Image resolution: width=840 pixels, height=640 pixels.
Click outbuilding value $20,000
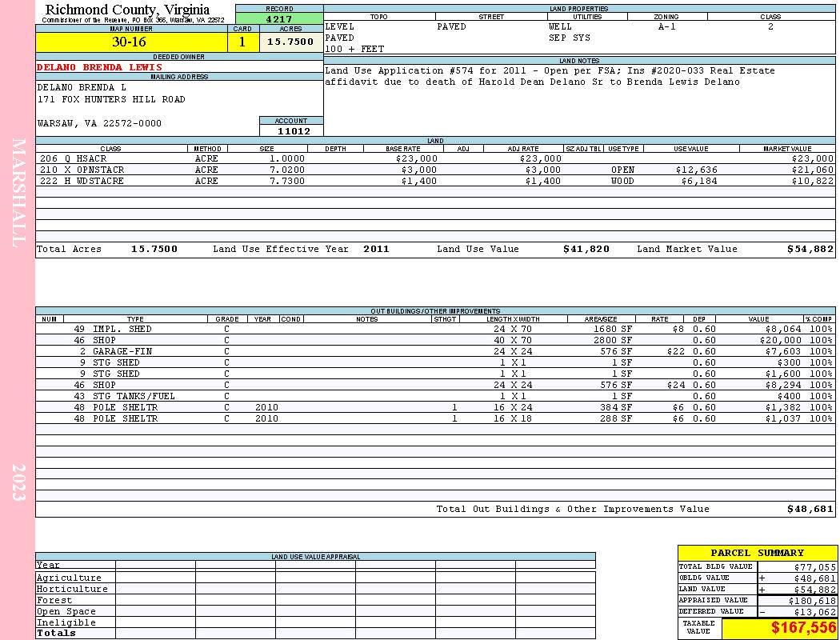(781, 340)
